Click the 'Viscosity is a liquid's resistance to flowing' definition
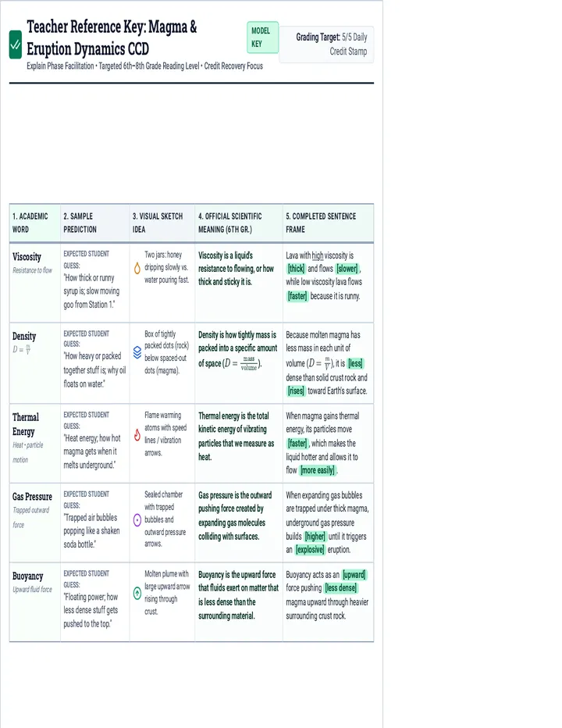This screenshot has height=728, width=562. 237,269
